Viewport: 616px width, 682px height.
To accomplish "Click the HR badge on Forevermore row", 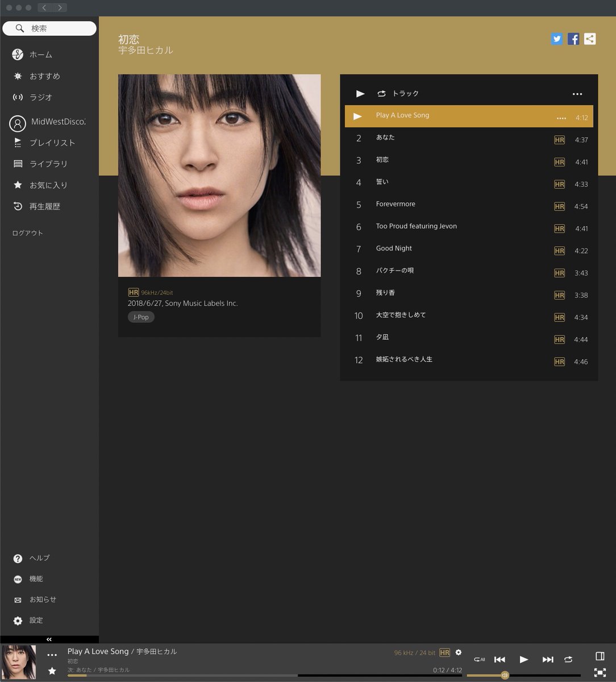I will point(559,206).
